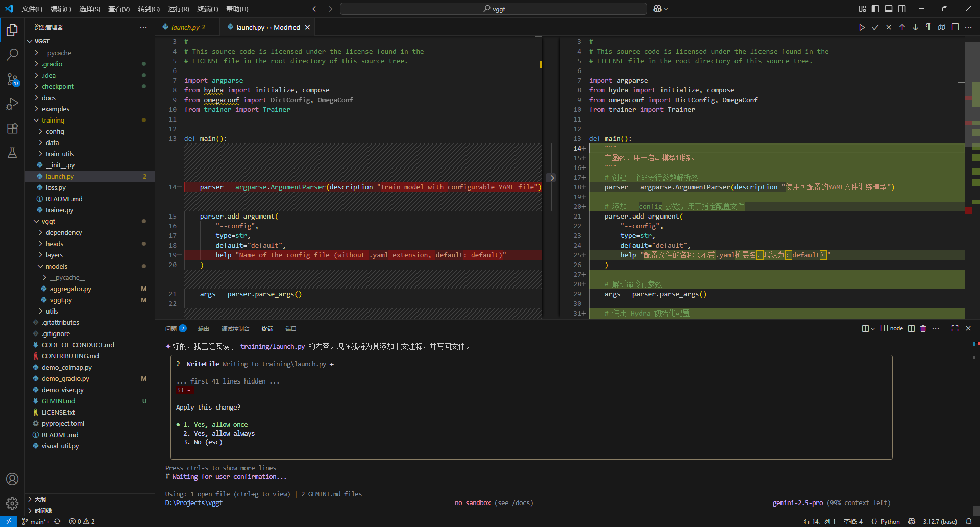Screen dimensions: 980x527
Task: Expand the checkpoint folder
Action: click(x=58, y=86)
